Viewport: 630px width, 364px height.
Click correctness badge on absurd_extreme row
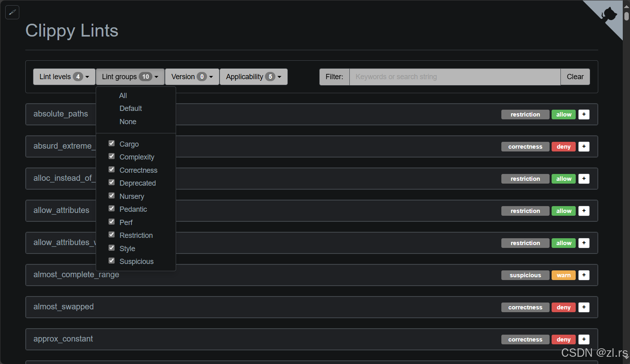(525, 147)
